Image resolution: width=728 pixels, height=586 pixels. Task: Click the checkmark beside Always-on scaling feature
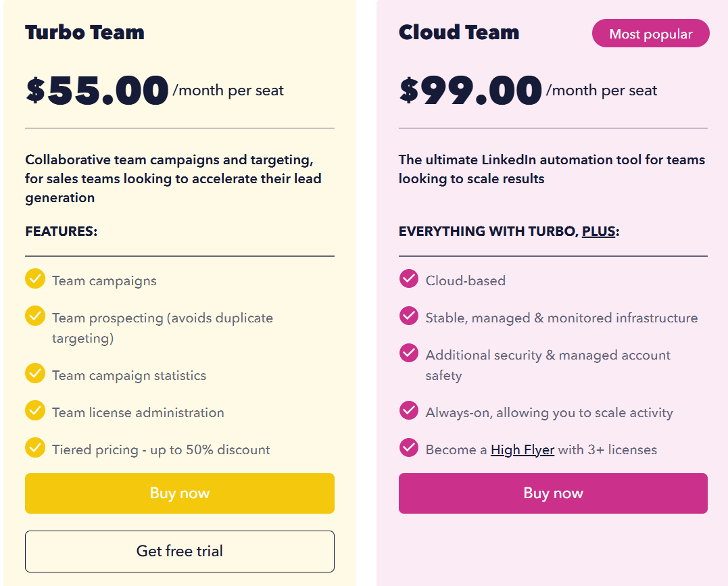tap(408, 412)
